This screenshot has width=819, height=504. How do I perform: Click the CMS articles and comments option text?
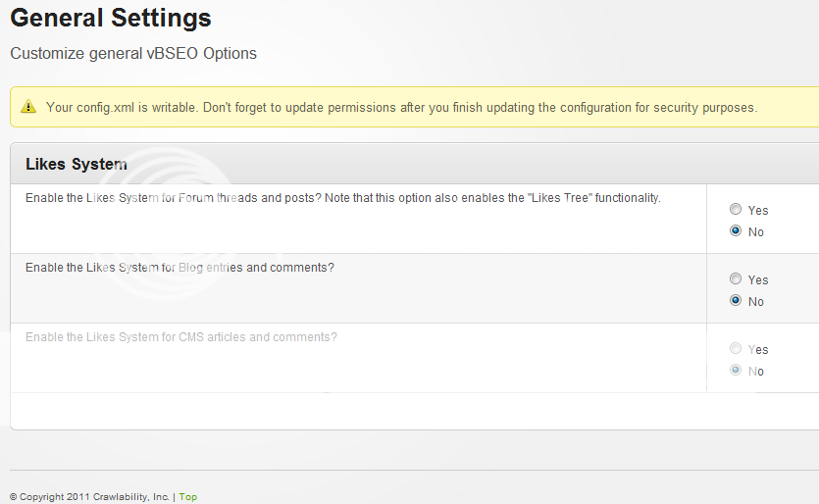click(x=181, y=337)
